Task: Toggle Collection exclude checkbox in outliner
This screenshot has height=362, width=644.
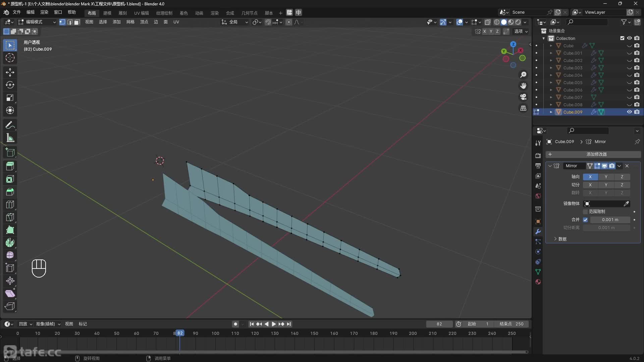Action: pos(622,38)
